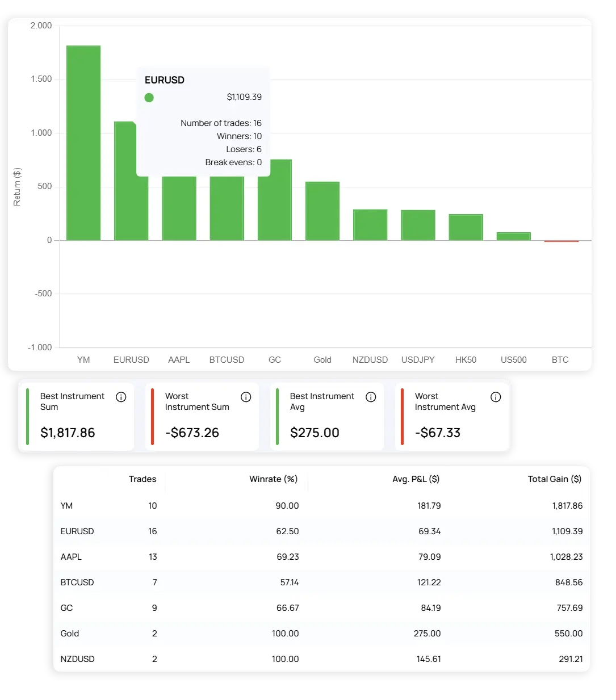Sort table by Trades column header

pos(142,479)
